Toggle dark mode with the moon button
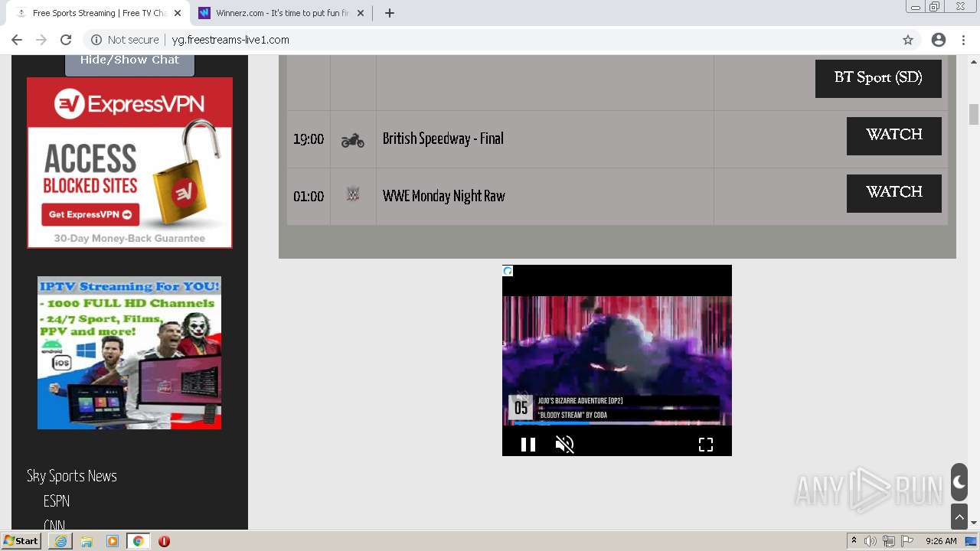 pos(959,482)
